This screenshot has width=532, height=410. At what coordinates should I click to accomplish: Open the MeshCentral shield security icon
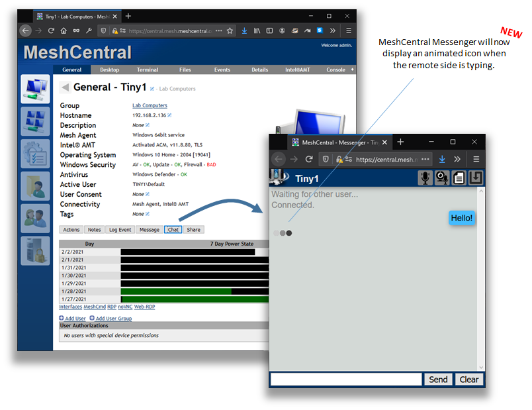(103, 30)
